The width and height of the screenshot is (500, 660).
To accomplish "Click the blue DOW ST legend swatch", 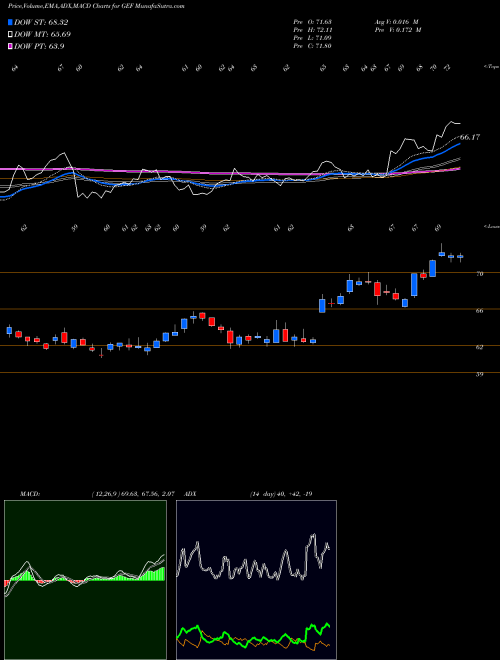I will pos(10,22).
